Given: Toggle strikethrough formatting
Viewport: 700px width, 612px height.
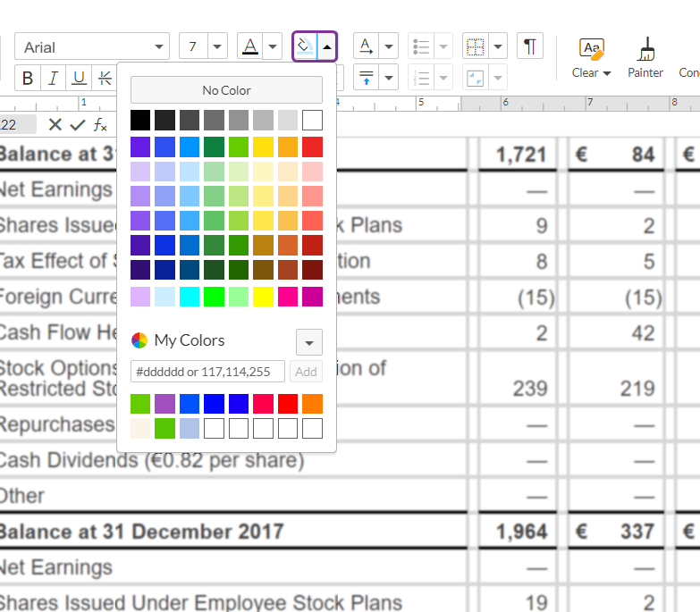Looking at the screenshot, I should coord(105,78).
